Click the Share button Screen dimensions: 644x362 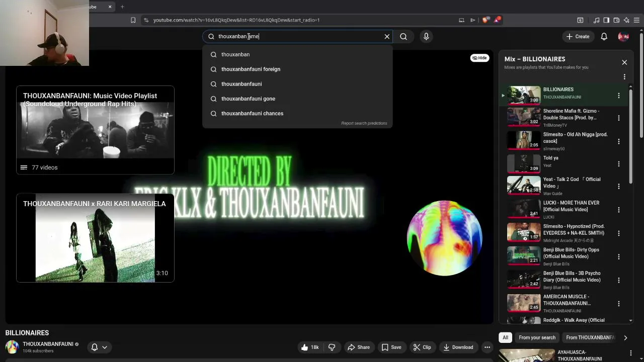(x=359, y=347)
